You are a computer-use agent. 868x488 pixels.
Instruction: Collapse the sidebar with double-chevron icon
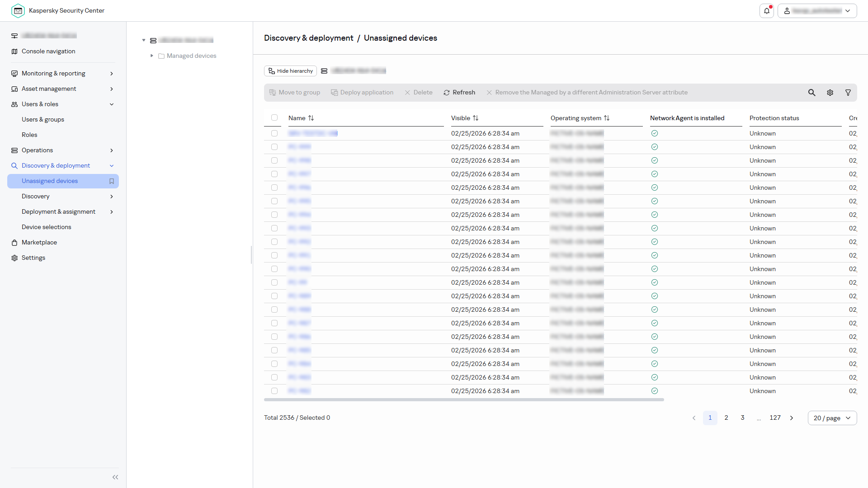115,477
